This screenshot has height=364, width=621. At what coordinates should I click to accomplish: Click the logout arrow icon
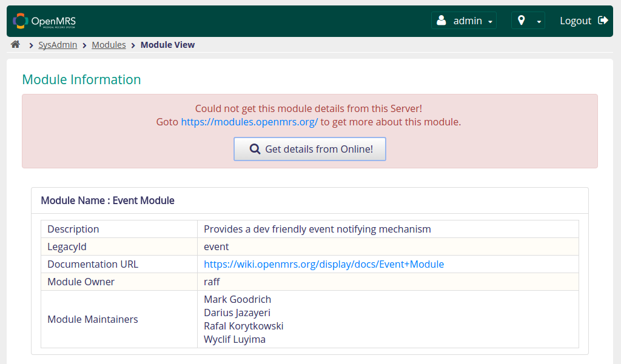(603, 21)
